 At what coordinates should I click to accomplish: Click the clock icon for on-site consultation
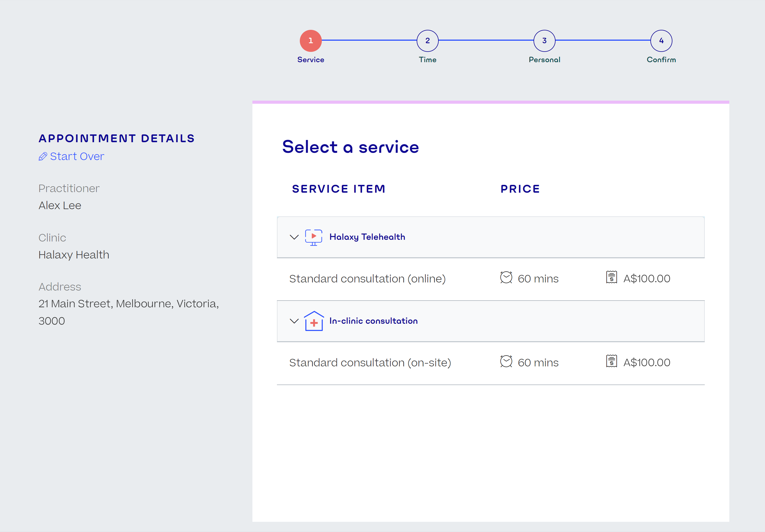tap(506, 362)
